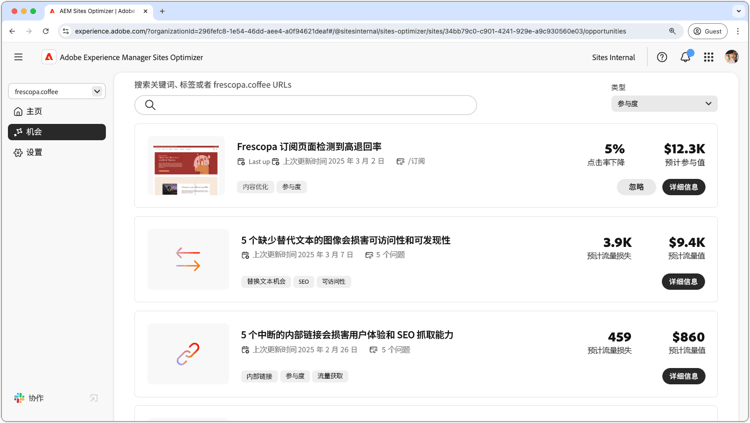Screen dimensions: 750x423
Task: Open the 5 个中断的内部链接 card title
Action: pyautogui.click(x=347, y=335)
